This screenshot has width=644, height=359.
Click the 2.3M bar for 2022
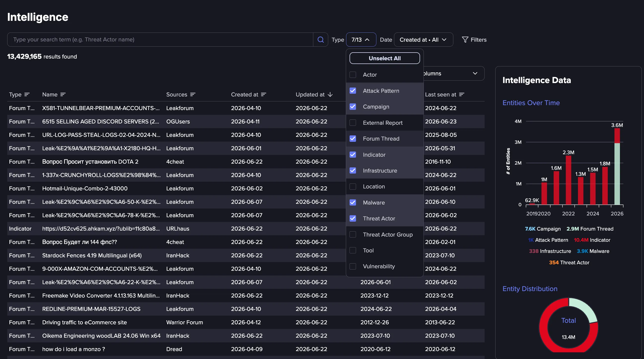click(568, 180)
